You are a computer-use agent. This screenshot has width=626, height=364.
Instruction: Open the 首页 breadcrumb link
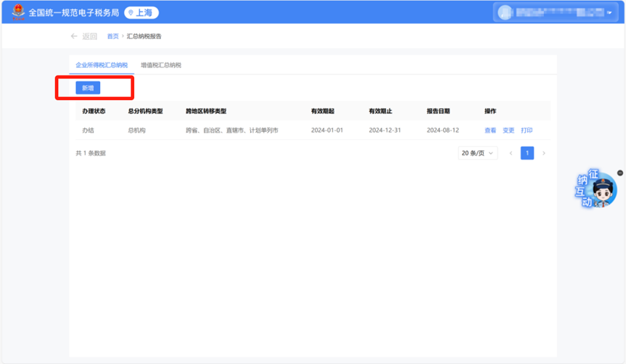[x=112, y=36]
